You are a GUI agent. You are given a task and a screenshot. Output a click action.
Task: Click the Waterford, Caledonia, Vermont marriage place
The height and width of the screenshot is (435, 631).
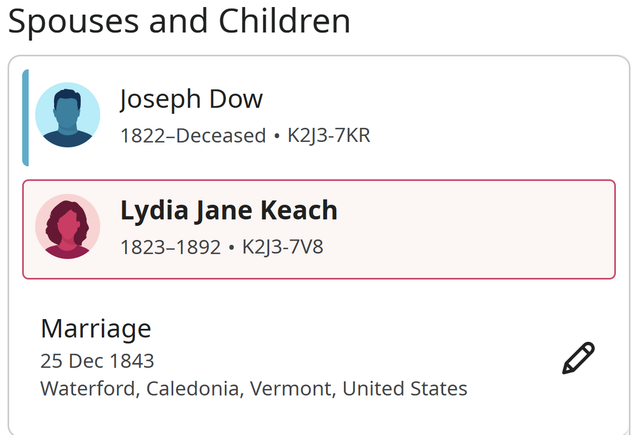(254, 389)
